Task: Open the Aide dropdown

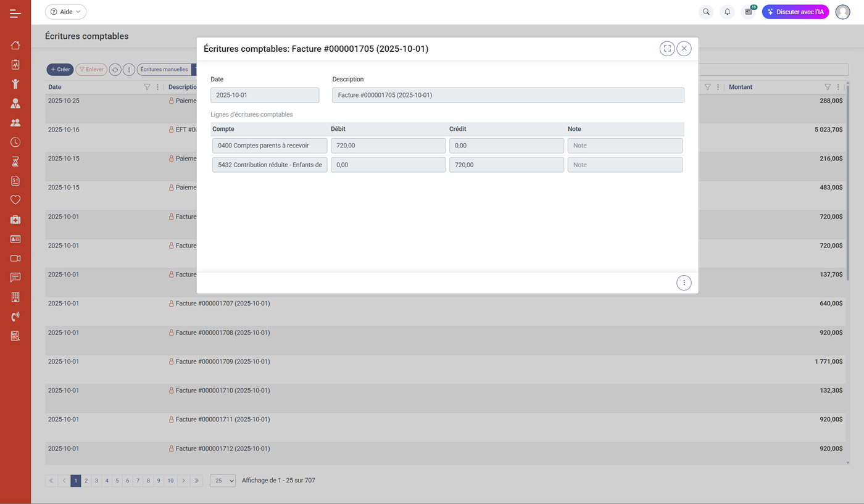Action: (65, 11)
